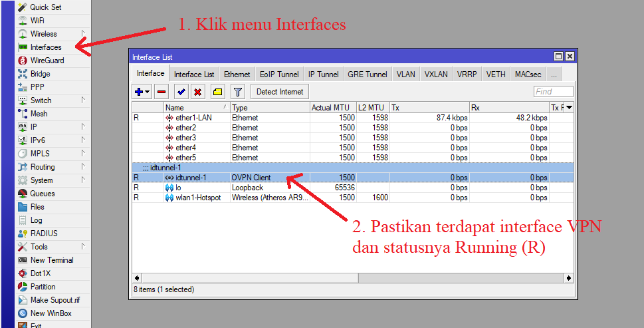Viewport: 644px width, 328px height.
Task: Open the Quick Set menu item
Action: 45,7
